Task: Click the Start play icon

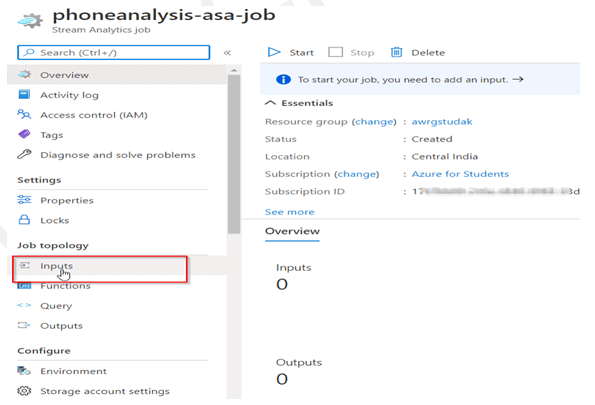Action: [x=274, y=52]
